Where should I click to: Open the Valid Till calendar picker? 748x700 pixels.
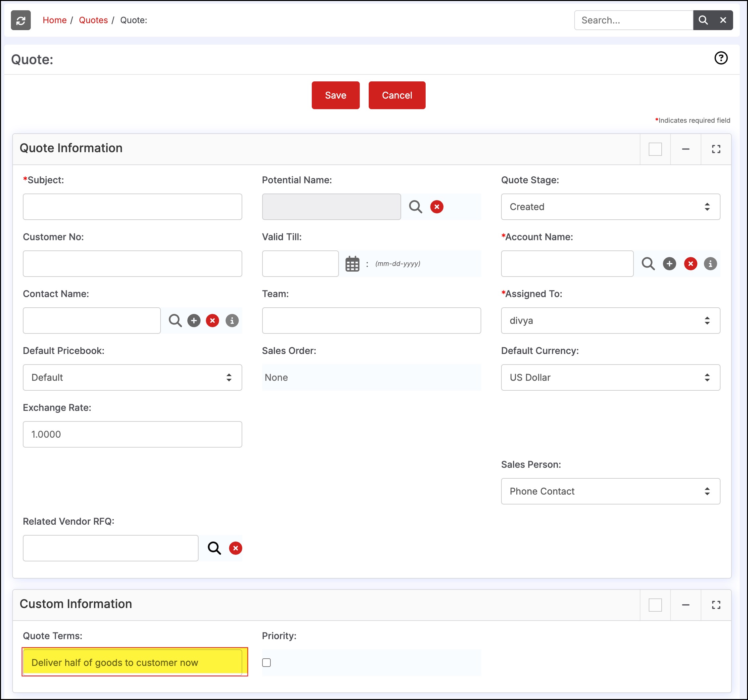352,264
